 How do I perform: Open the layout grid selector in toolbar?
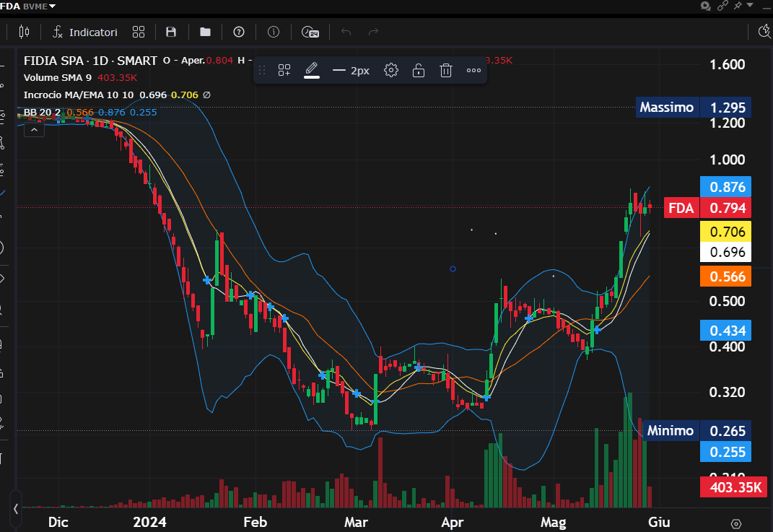(139, 32)
